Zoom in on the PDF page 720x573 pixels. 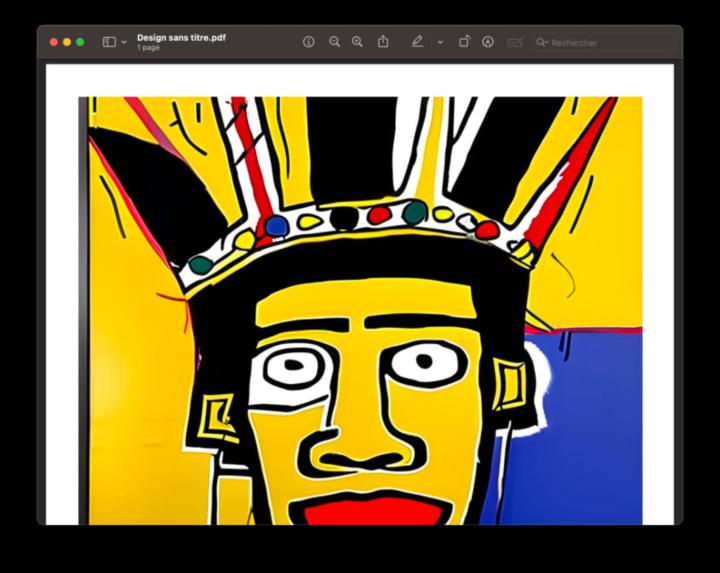point(357,42)
